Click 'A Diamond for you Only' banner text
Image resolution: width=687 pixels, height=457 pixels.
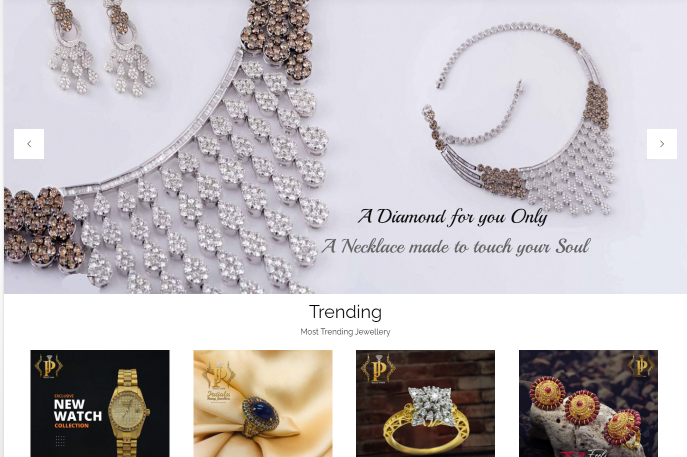pos(453,216)
